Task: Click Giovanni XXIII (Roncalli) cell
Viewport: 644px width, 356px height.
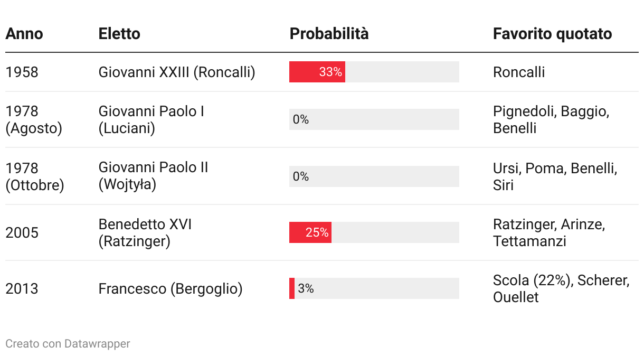Action: point(177,72)
